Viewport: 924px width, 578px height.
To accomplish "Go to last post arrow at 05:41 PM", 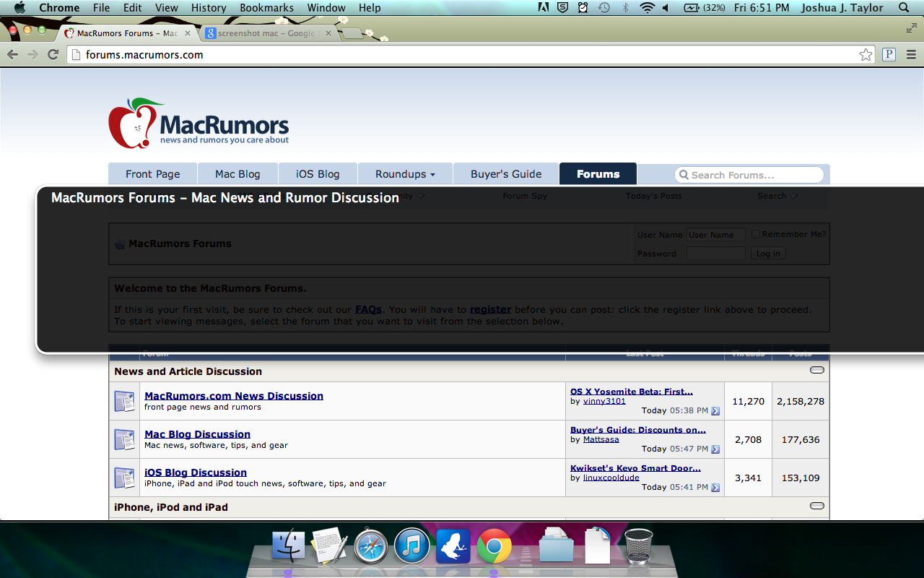I will 715,488.
